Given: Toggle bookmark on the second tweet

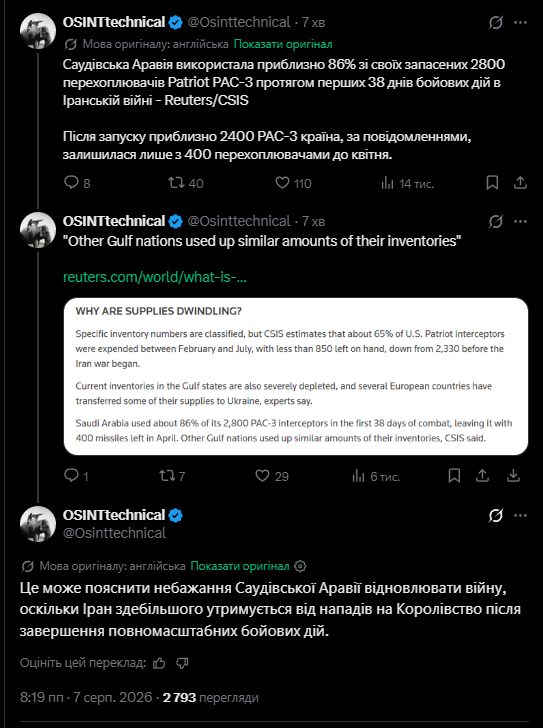Looking at the screenshot, I should point(454,475).
